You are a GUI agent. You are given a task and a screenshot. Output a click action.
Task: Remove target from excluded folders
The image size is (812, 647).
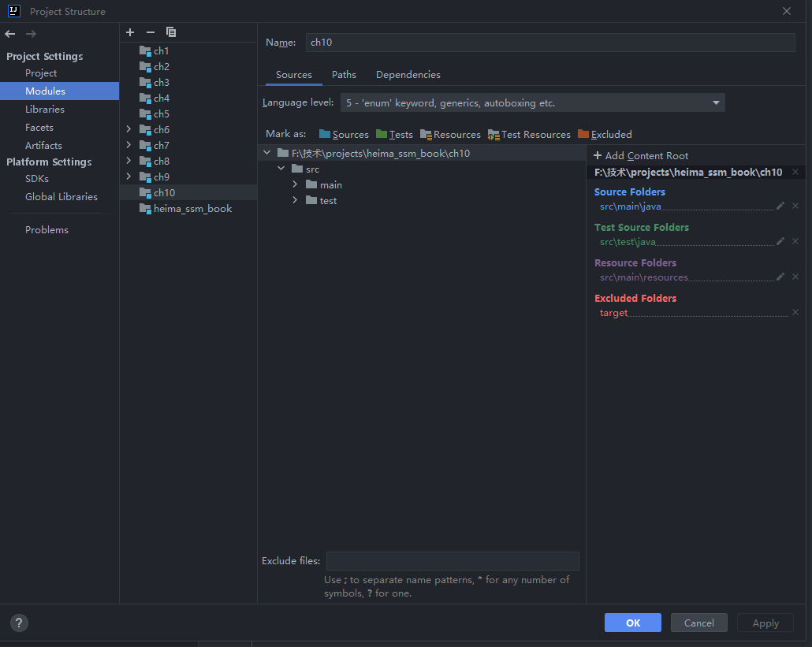[795, 312]
